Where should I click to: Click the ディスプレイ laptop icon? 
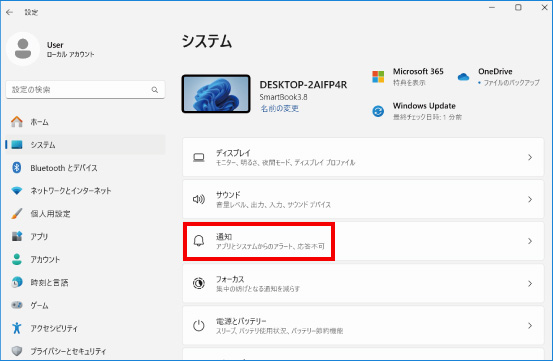(x=199, y=157)
